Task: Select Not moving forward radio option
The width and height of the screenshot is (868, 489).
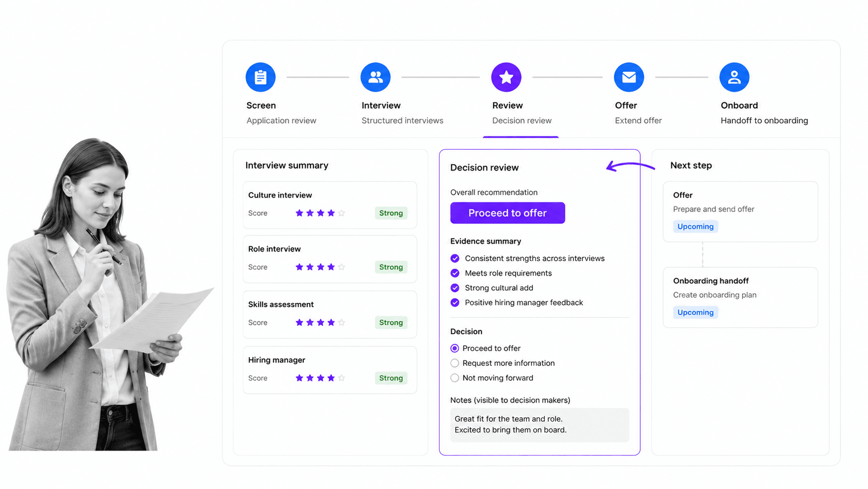Action: coord(455,378)
